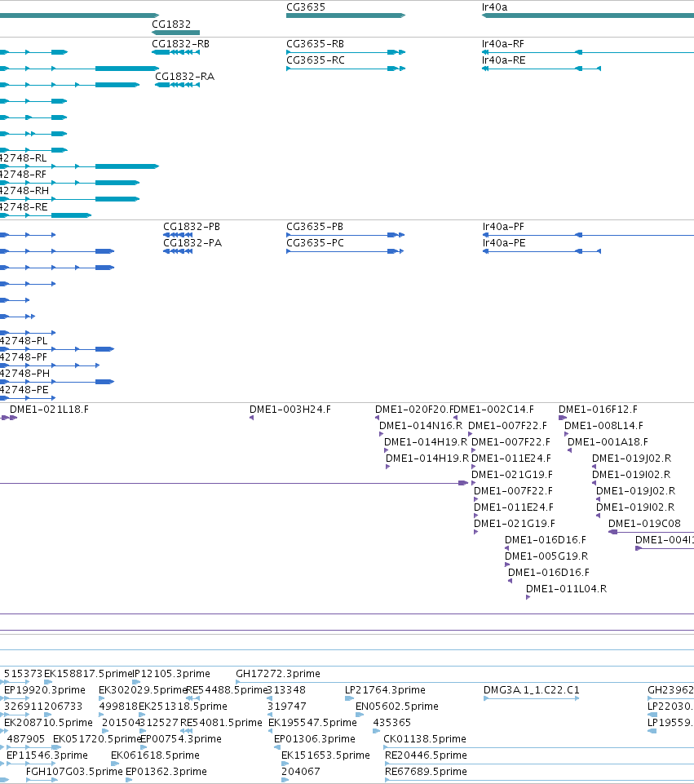Select the DME1-003H24.F clone label
Screen dimensions: 694x784
pyautogui.click(x=290, y=410)
